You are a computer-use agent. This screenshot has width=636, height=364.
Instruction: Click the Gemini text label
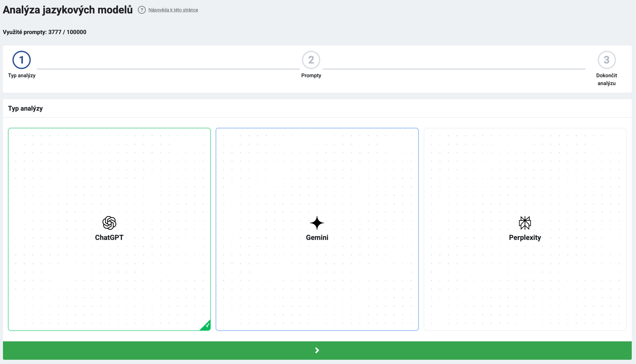pyautogui.click(x=317, y=238)
